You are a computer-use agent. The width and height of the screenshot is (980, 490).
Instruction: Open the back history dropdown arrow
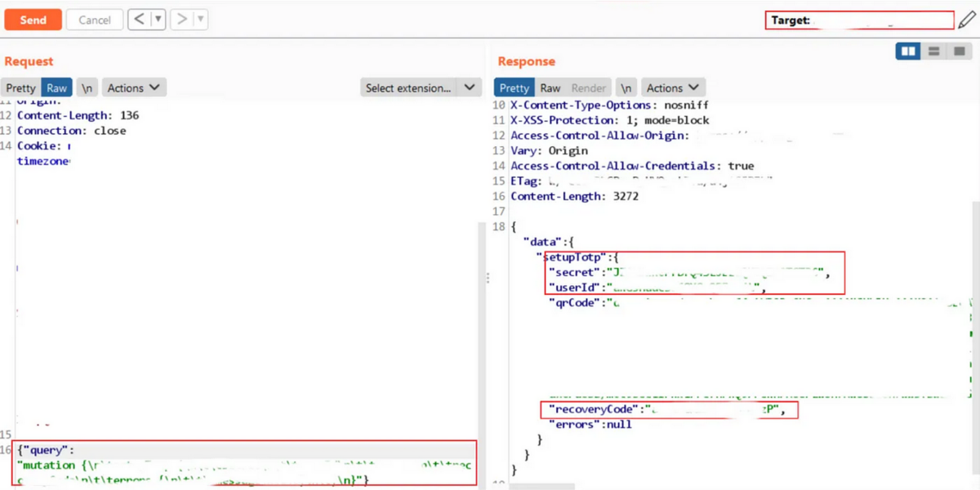(158, 20)
